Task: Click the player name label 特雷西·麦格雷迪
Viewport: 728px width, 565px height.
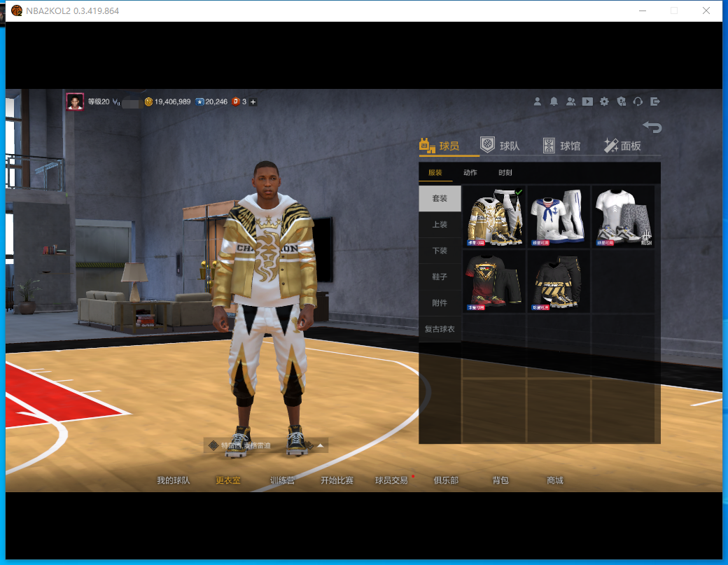Action: (246, 446)
